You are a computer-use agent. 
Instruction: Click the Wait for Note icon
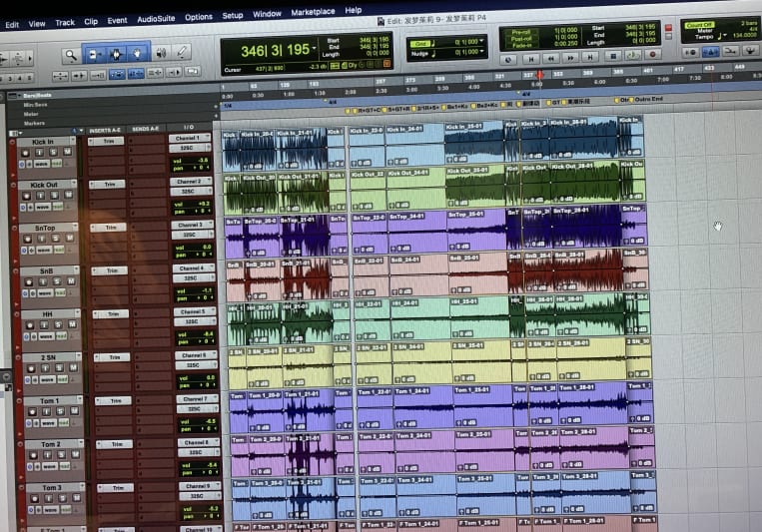coord(690,52)
